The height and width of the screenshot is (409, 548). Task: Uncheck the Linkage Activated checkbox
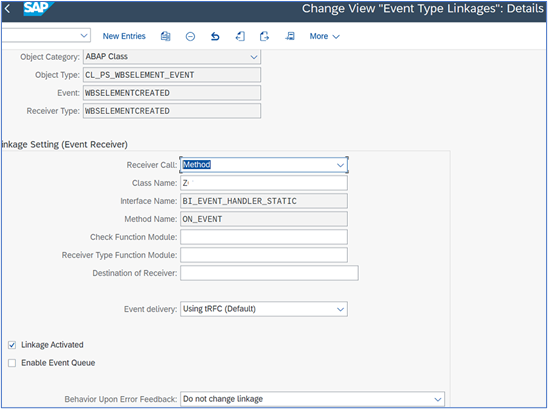12,345
